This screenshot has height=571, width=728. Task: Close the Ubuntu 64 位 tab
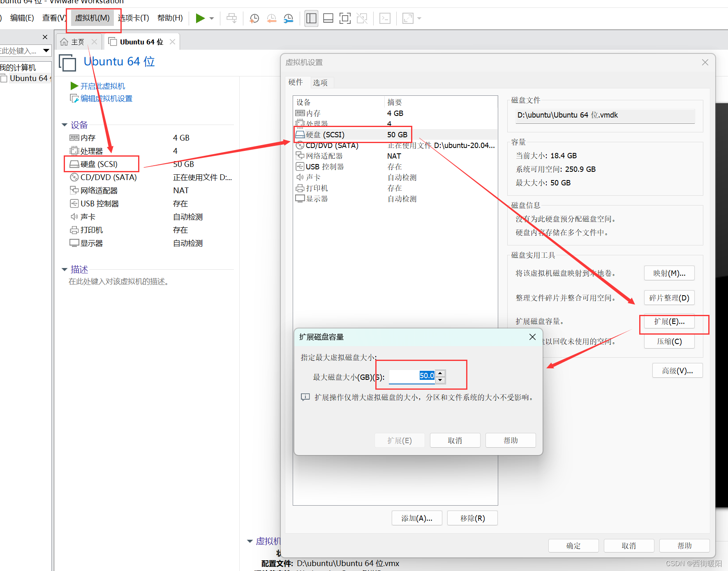click(172, 42)
